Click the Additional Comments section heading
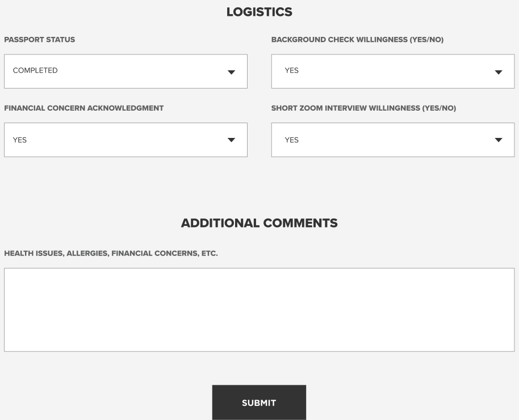The image size is (519, 420). point(259,223)
